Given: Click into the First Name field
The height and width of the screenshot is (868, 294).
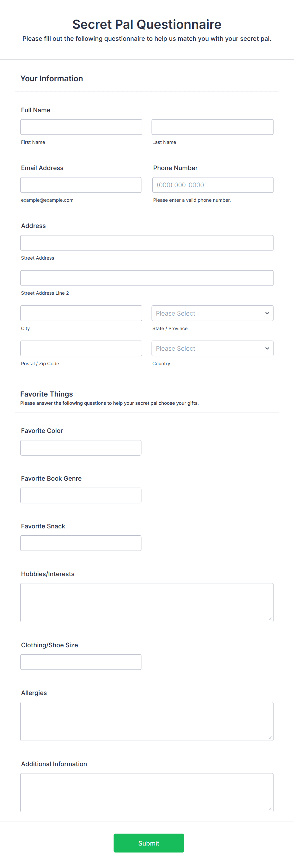Looking at the screenshot, I should coord(81,127).
